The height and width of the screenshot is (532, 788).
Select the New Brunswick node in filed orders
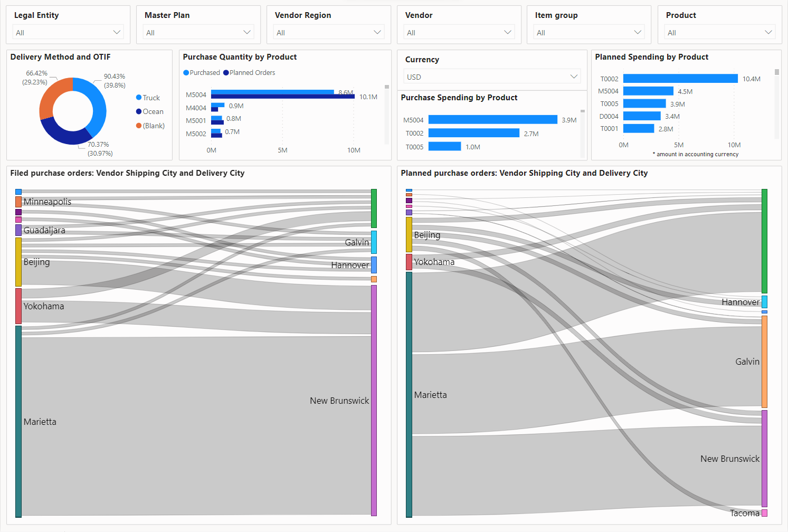[374, 400]
